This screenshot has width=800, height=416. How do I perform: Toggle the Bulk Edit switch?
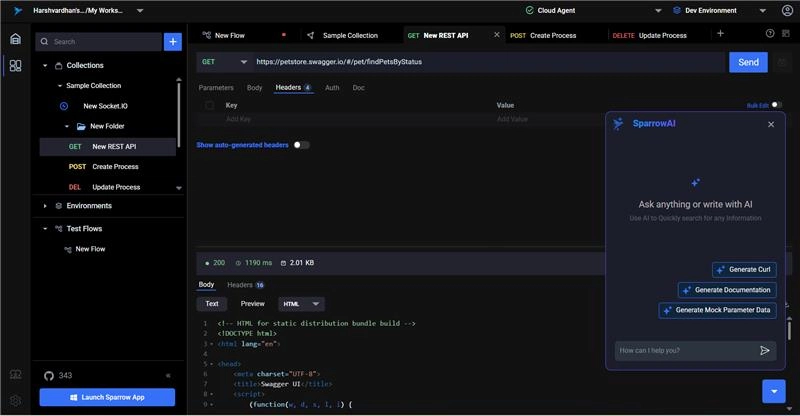777,105
